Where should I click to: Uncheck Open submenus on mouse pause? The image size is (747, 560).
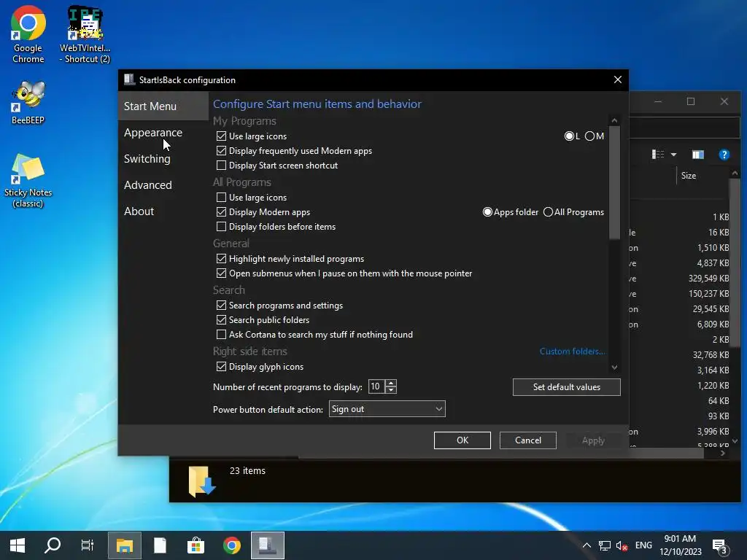click(221, 273)
